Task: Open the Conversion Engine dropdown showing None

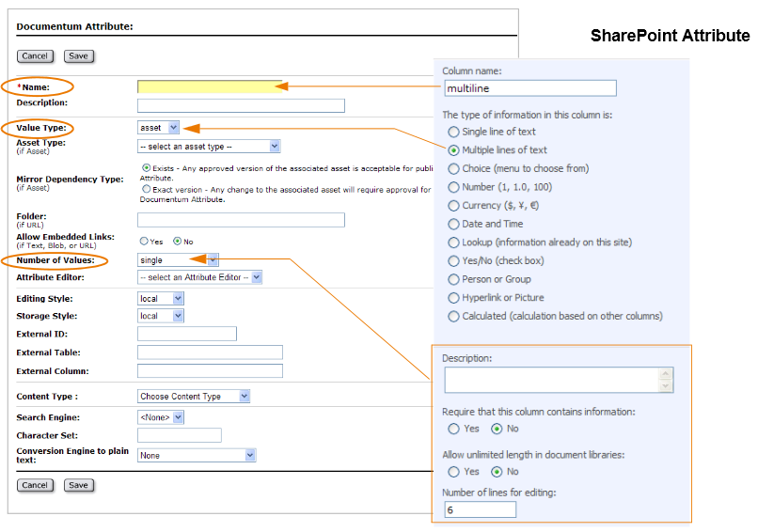Action: point(197,455)
